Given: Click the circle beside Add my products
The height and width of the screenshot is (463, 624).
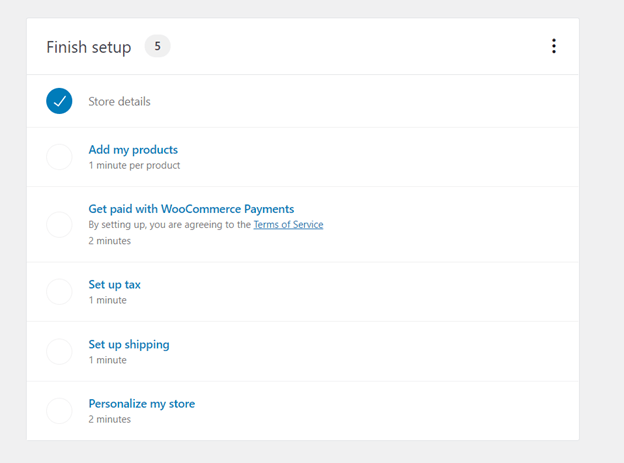Looking at the screenshot, I should pyautogui.click(x=59, y=157).
